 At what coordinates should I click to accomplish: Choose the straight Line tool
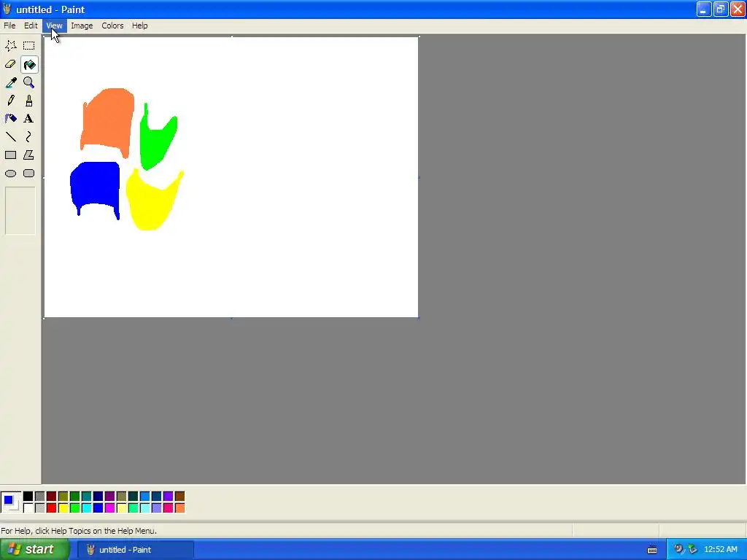point(10,137)
